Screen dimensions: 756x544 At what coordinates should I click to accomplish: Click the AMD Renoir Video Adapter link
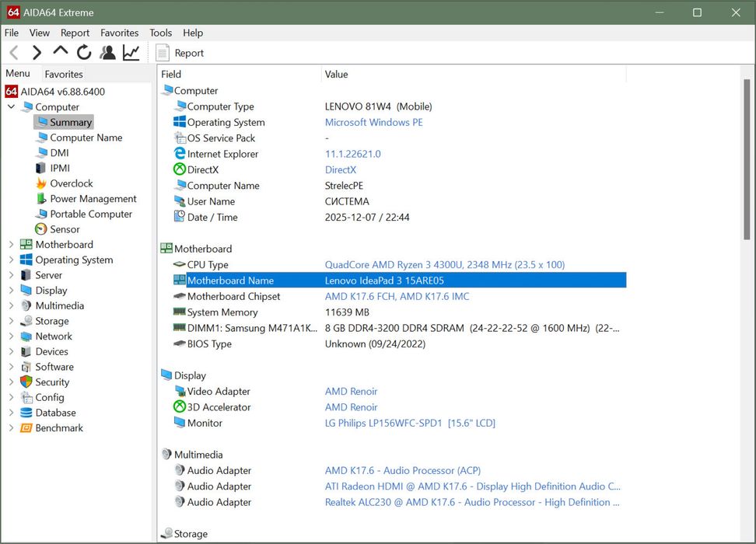pos(351,392)
